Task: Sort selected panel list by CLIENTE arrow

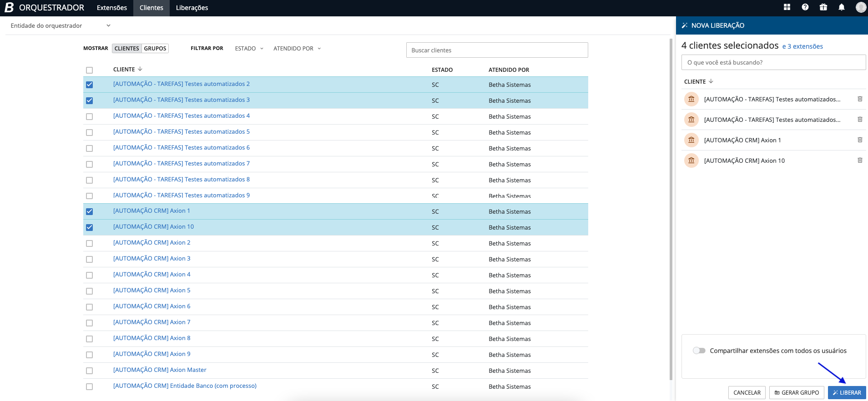Action: pyautogui.click(x=711, y=81)
